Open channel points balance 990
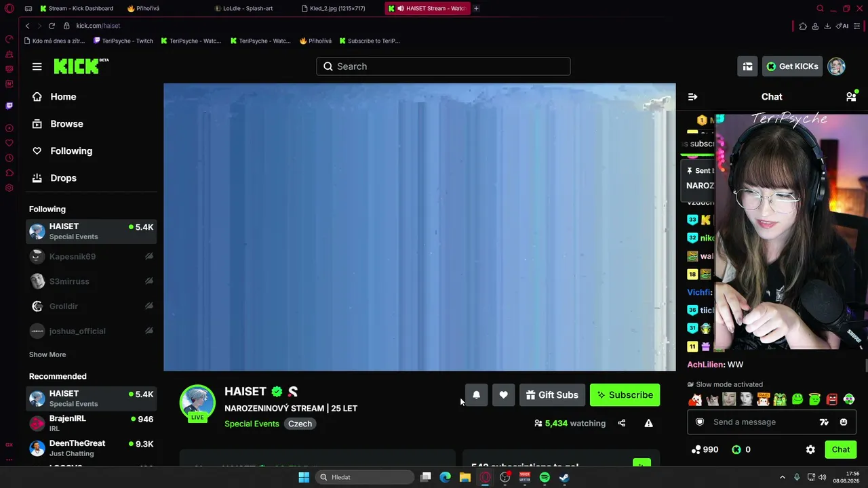 point(705,449)
